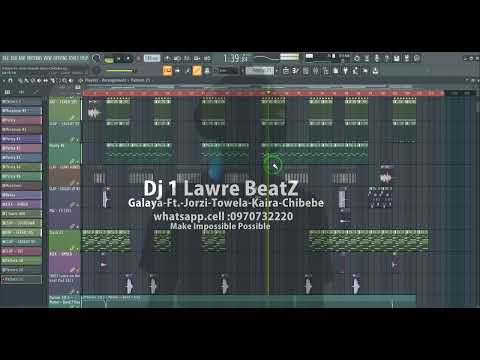480x360 pixels.
Task: Click the green song position slider
Action: coord(120,71)
